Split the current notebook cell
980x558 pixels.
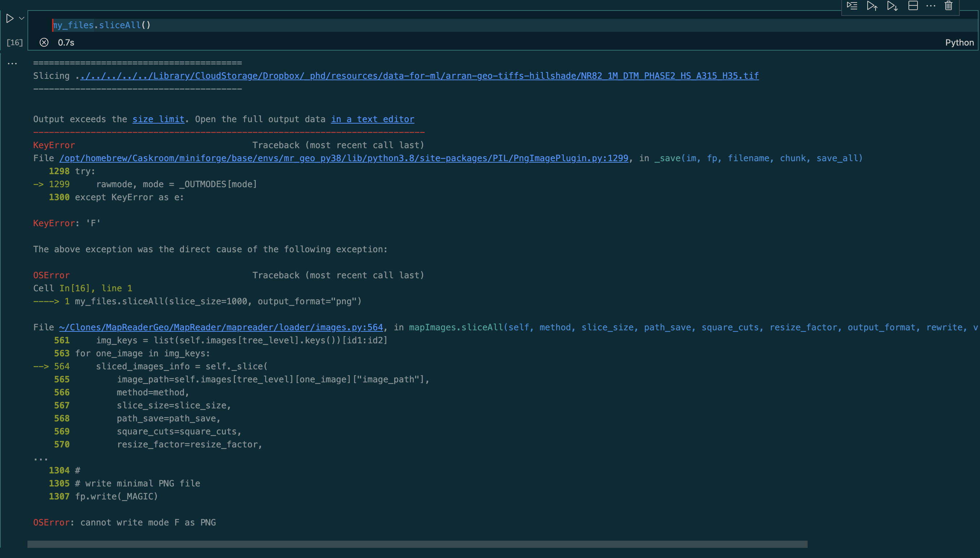click(914, 6)
